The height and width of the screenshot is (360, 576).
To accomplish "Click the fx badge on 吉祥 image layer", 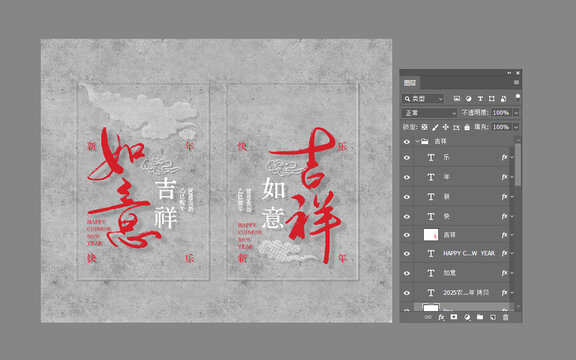I will (x=505, y=235).
